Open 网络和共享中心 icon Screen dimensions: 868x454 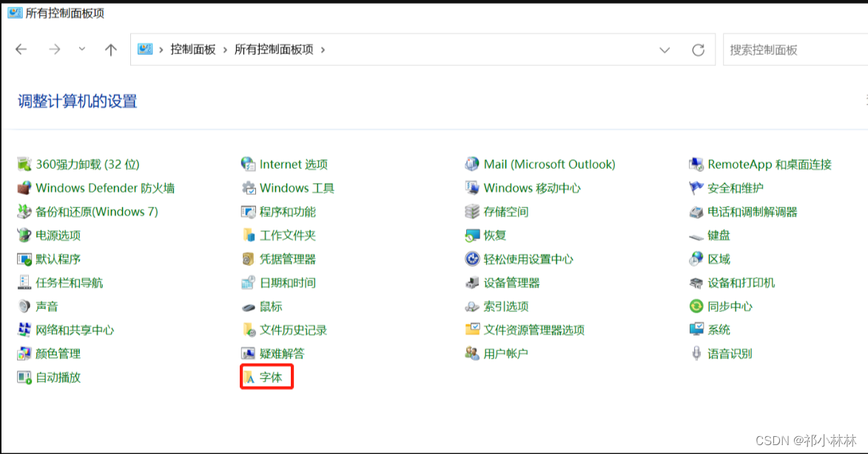[24, 330]
